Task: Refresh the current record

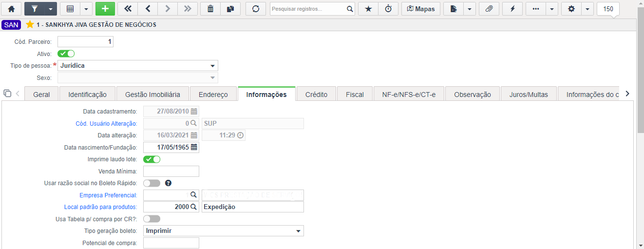Action: [x=256, y=9]
